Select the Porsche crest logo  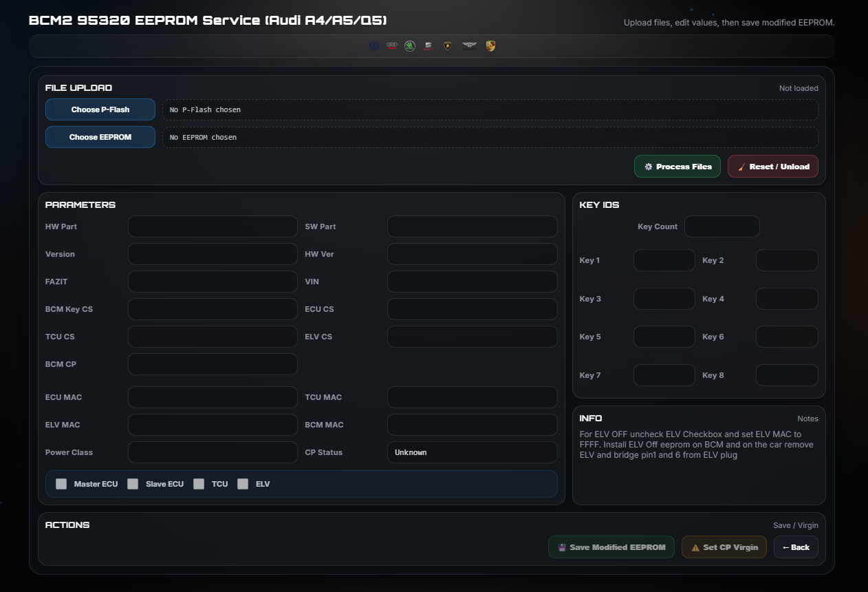(x=490, y=46)
